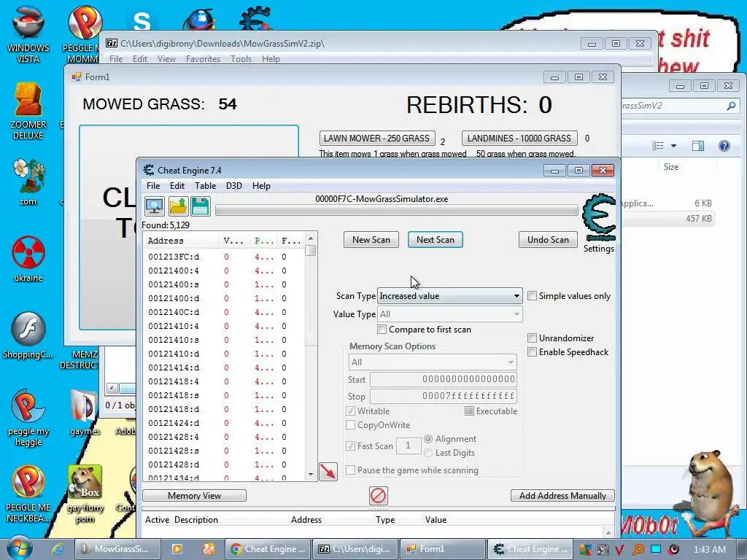Screen dimensions: 747x560
Task: Toggle Enable Speedhack checkbox
Action: click(532, 352)
